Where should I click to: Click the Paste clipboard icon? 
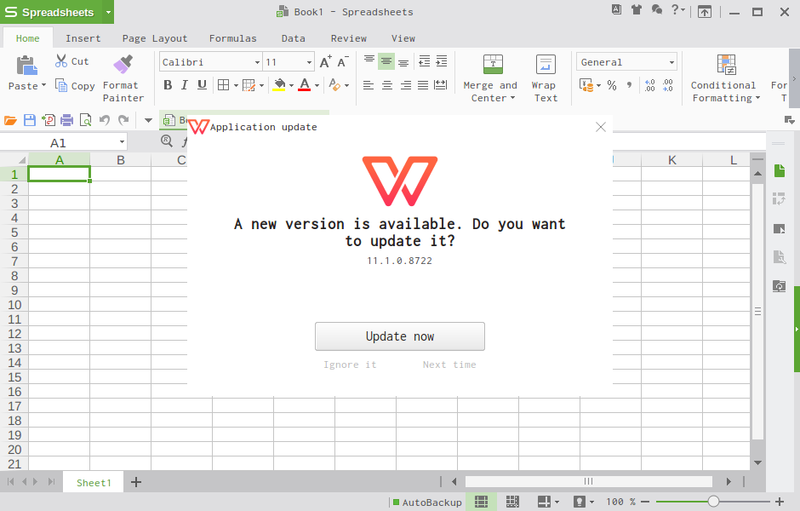(27, 66)
